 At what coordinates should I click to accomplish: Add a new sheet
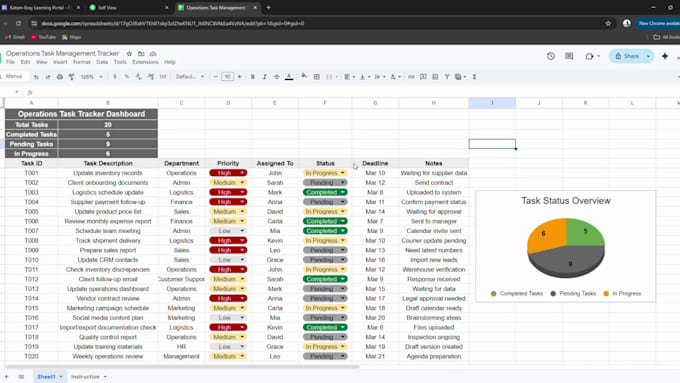7,377
